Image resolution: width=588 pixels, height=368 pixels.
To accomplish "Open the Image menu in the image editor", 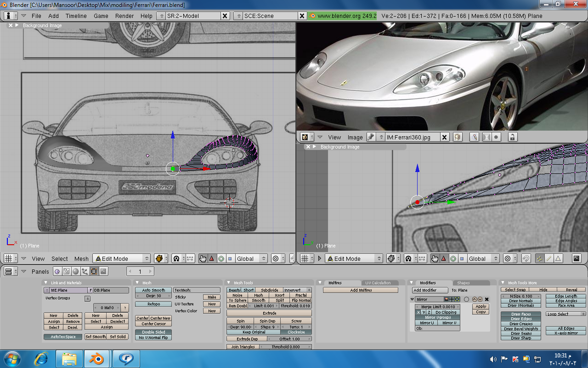I will point(355,137).
